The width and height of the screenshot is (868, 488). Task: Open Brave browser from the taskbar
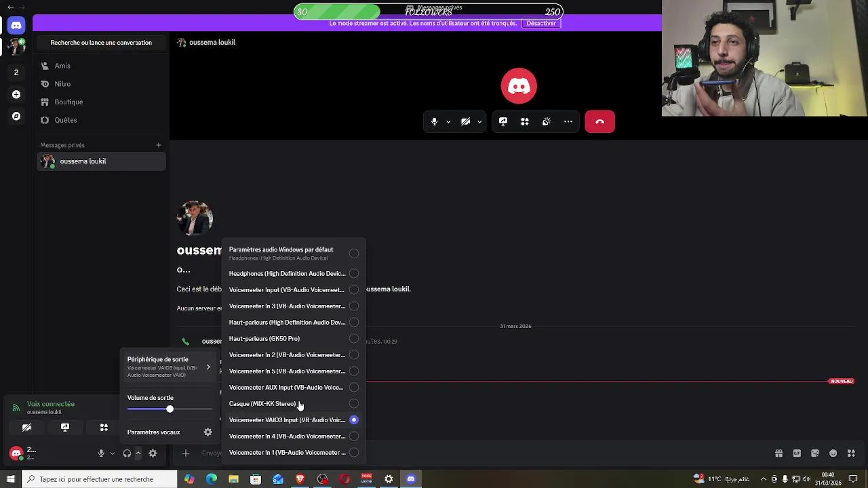tap(300, 479)
